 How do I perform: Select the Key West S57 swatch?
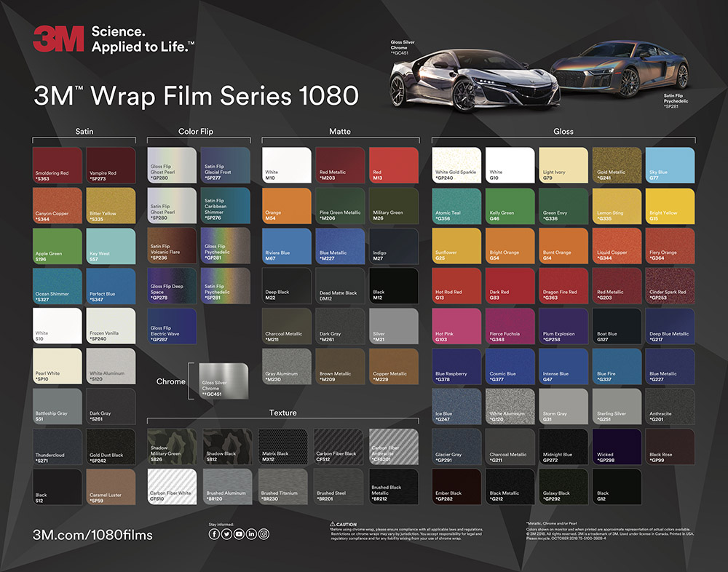click(x=111, y=246)
